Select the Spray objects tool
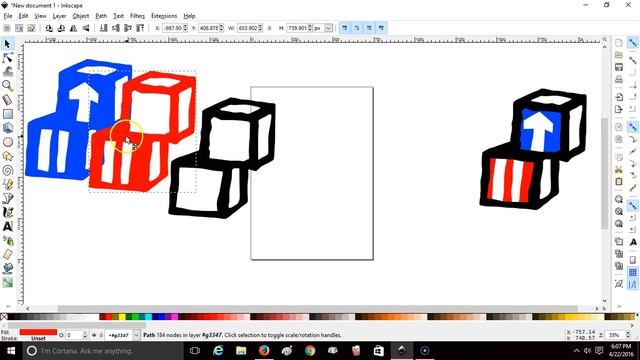Viewport: 640px width, 360px height. coord(7,240)
